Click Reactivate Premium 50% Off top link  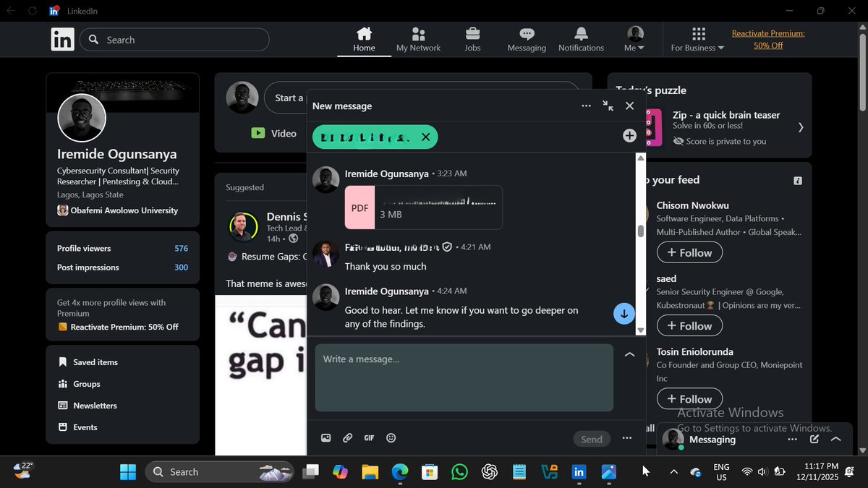(x=768, y=39)
